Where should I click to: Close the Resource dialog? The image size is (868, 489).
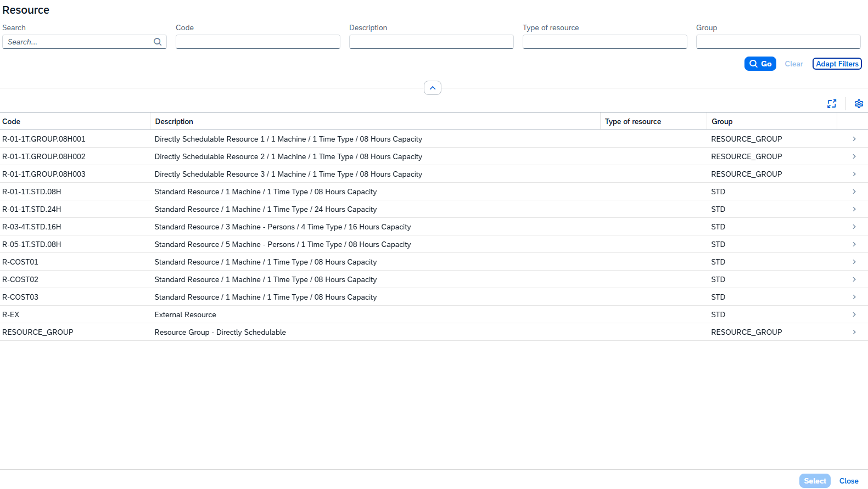849,481
